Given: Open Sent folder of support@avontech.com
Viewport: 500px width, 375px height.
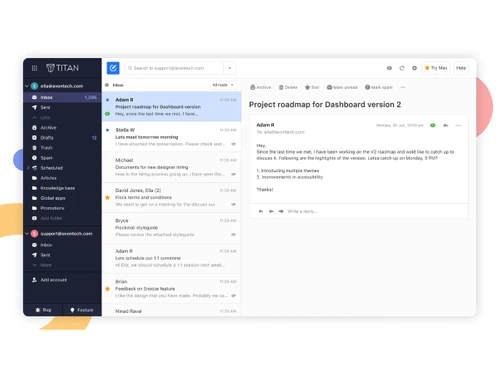Looking at the screenshot, I should [x=62, y=255].
